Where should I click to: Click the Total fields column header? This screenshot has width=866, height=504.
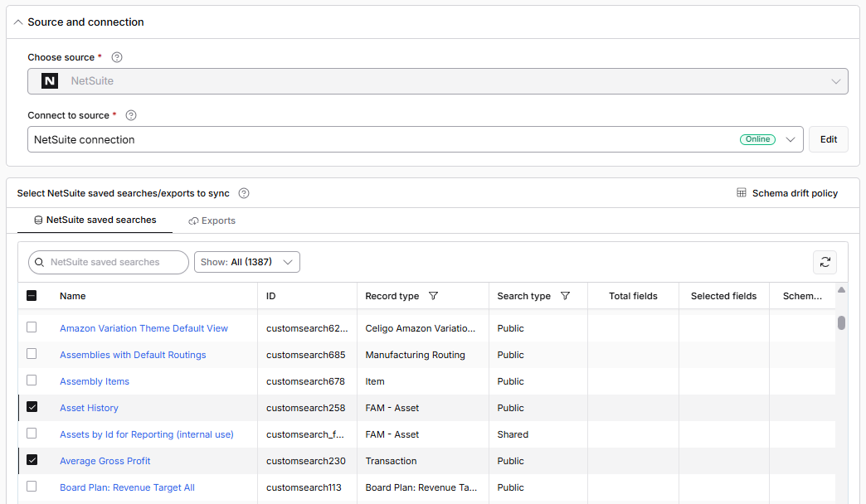633,296
